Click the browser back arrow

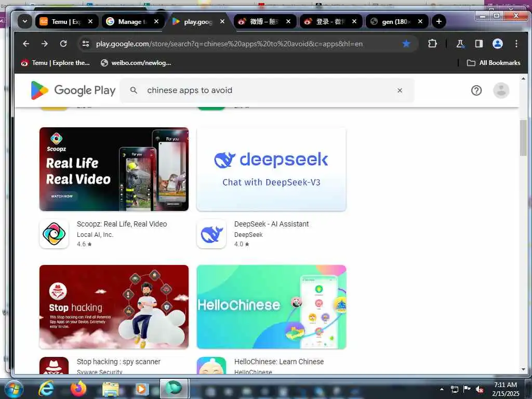26,44
